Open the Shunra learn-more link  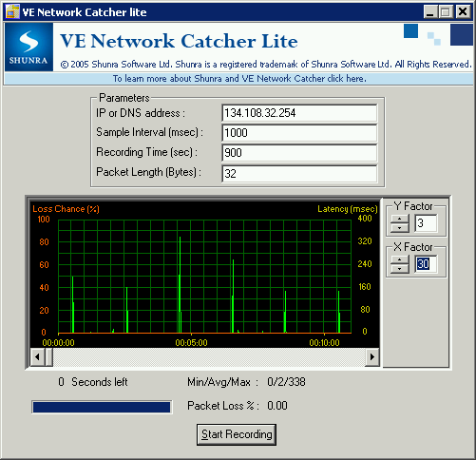tap(239, 79)
